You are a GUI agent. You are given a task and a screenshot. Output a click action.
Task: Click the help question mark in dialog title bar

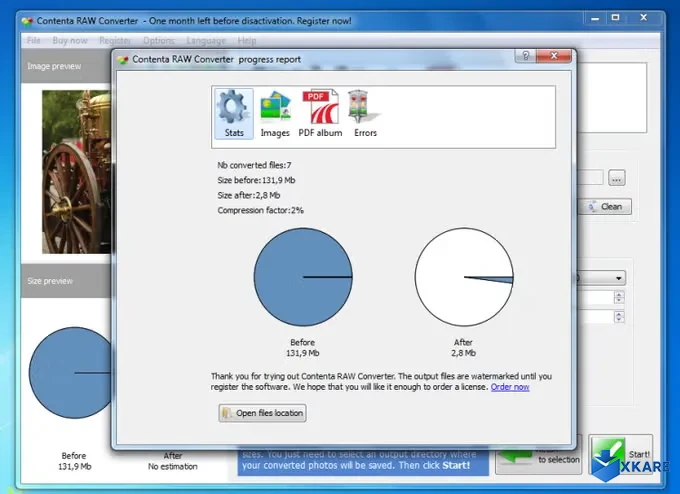point(526,56)
